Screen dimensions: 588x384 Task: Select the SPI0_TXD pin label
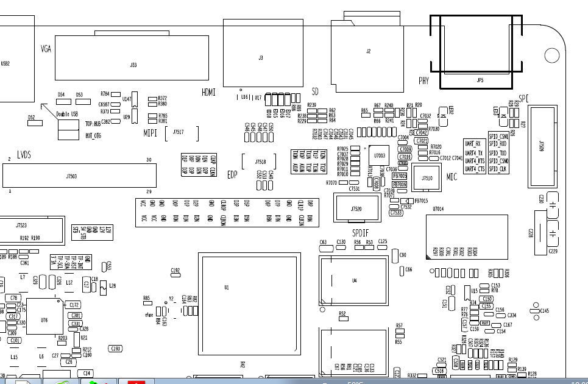(498, 154)
